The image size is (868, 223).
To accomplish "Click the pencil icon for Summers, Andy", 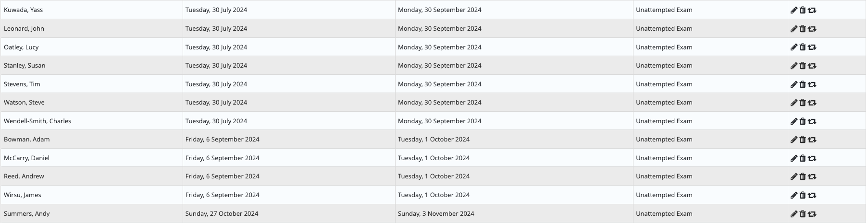I will [794, 214].
